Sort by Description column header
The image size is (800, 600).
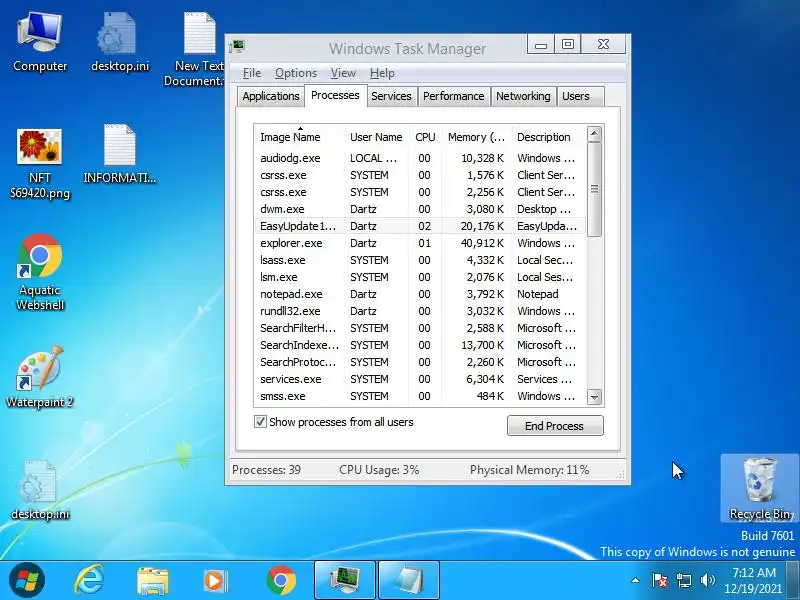click(x=549, y=137)
